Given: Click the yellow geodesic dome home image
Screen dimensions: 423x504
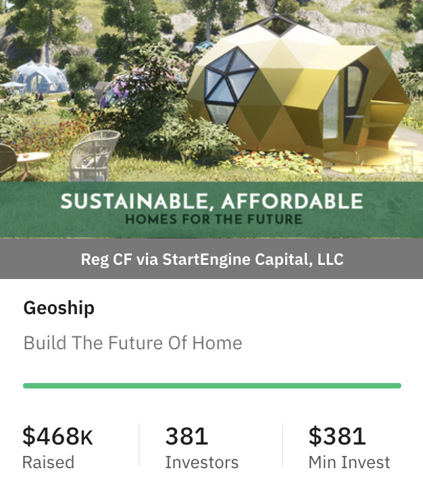Looking at the screenshot, I should [297, 90].
